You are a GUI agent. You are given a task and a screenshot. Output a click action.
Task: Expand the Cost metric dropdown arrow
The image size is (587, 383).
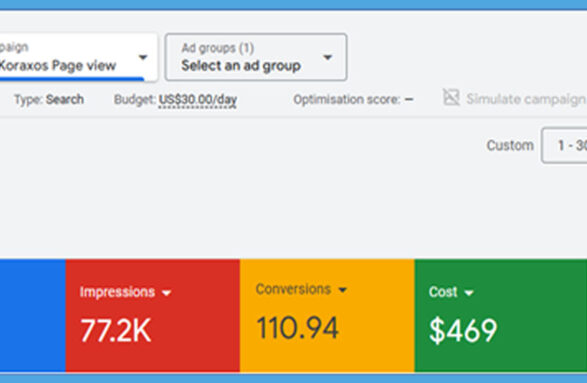click(469, 293)
